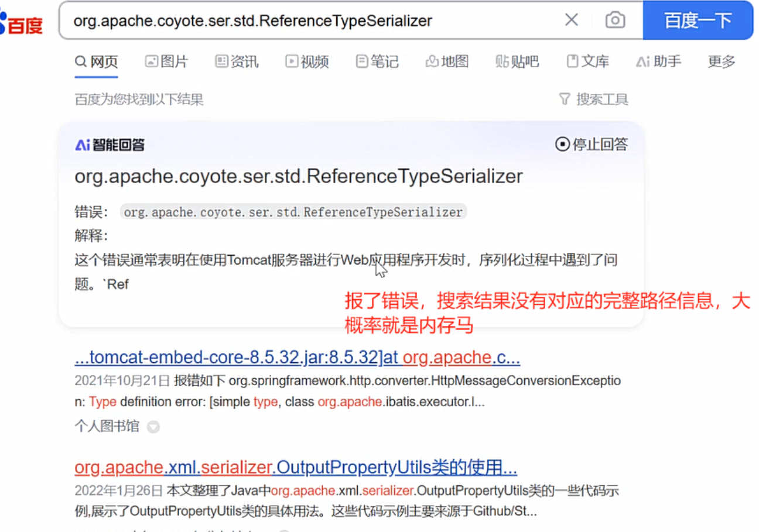Clear the search query with the X
The width and height of the screenshot is (759, 532).
(571, 19)
